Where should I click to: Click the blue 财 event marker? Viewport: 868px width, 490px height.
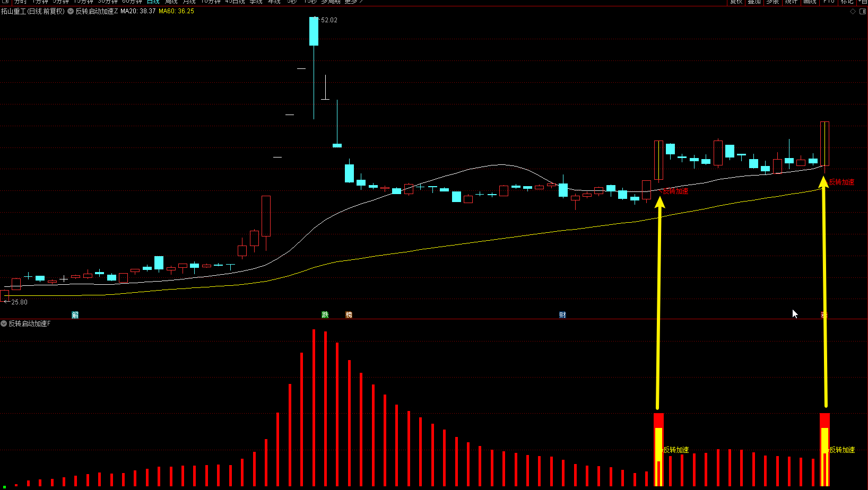562,315
